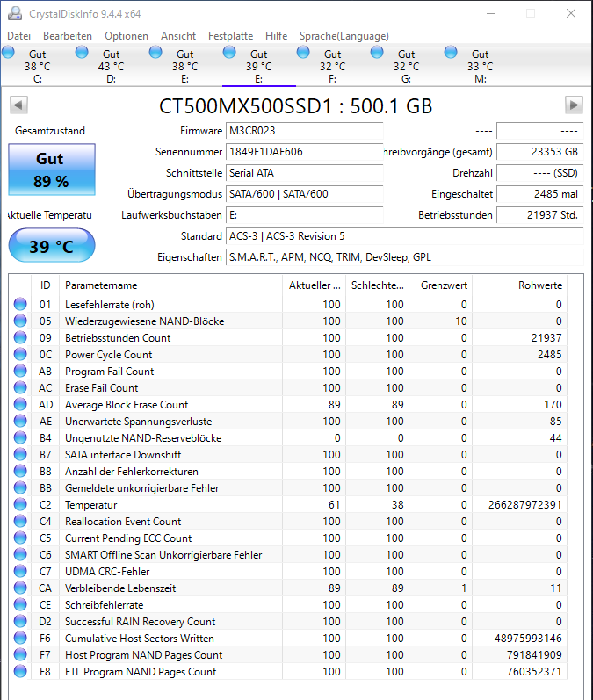593x700 pixels.
Task: Click status orb for Wiederzugewiesene NAND-Blöcke row
Action: point(20,321)
